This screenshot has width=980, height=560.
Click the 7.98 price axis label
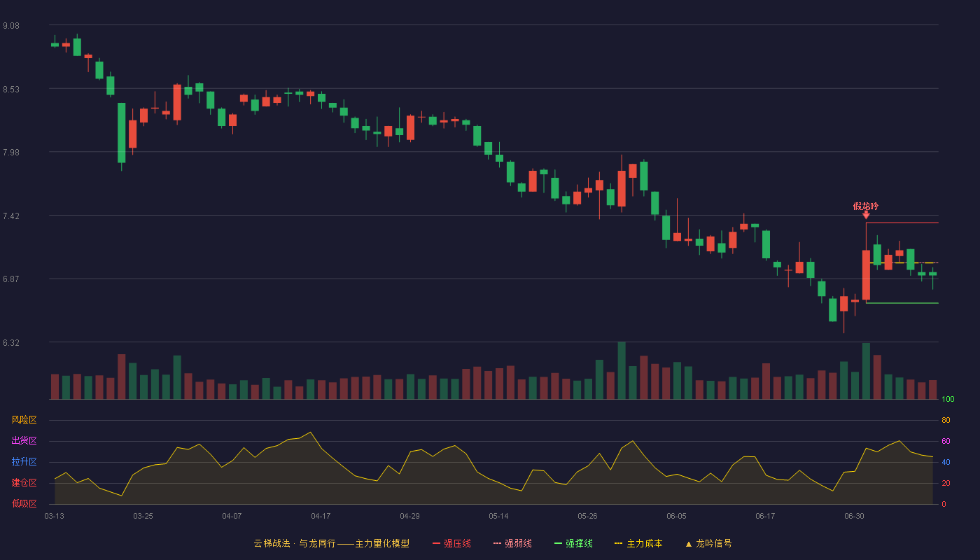coord(11,153)
